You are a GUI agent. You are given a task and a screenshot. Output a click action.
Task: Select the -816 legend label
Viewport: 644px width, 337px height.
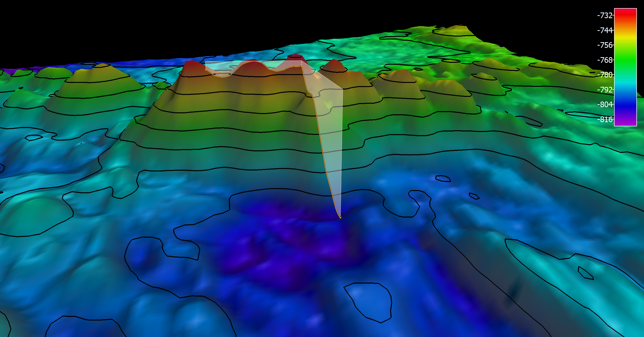(x=605, y=119)
